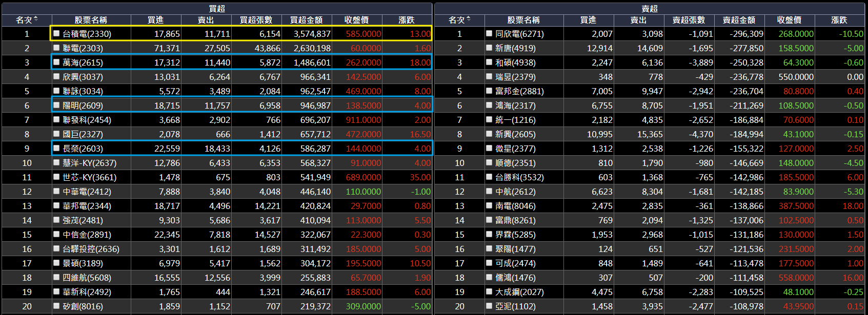
Task: Click the 買超 section title
Action: click(x=217, y=9)
